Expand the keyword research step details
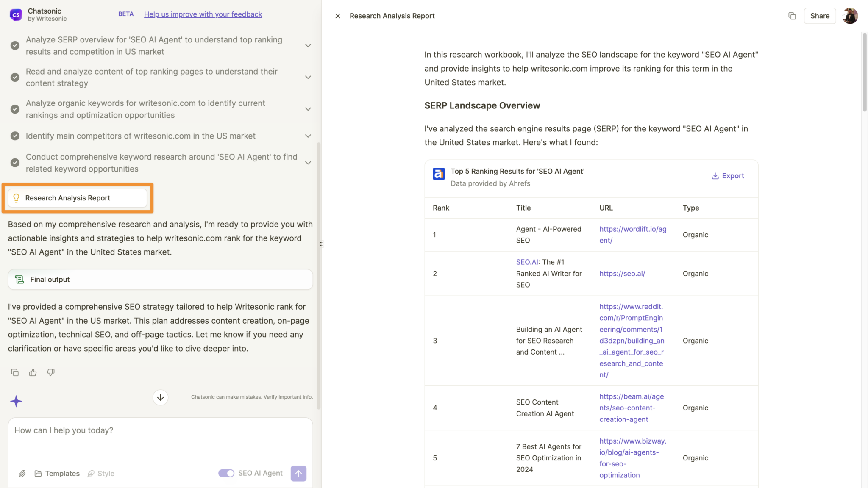Viewport: 868px width, 488px height. coord(308,163)
